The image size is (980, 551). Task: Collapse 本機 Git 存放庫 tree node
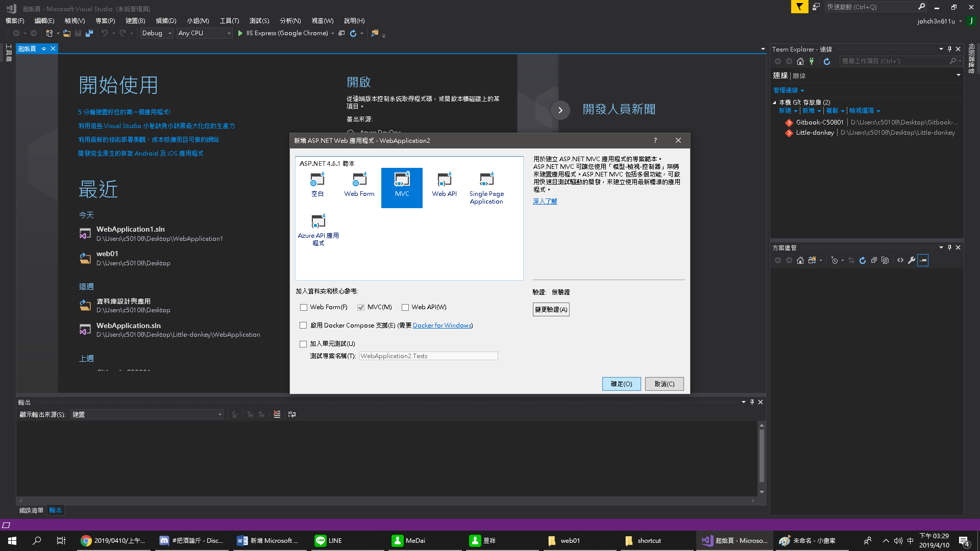click(x=774, y=103)
